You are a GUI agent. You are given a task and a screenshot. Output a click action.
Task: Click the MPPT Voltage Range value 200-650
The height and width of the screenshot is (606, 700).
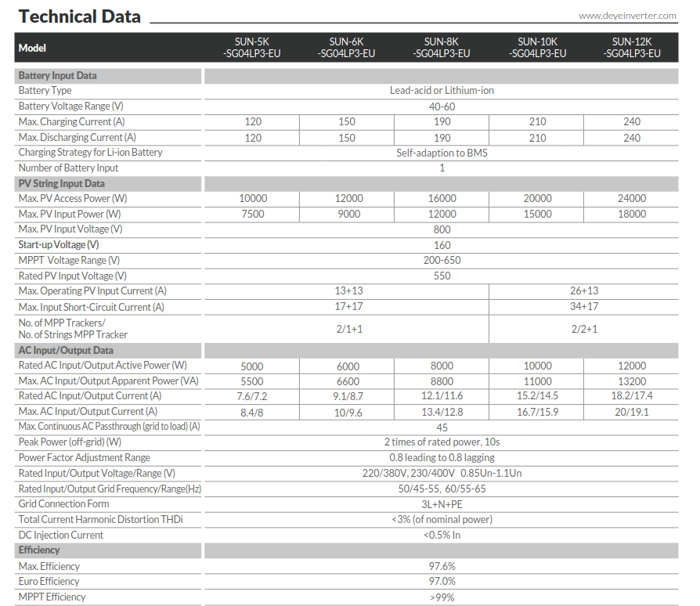click(442, 260)
